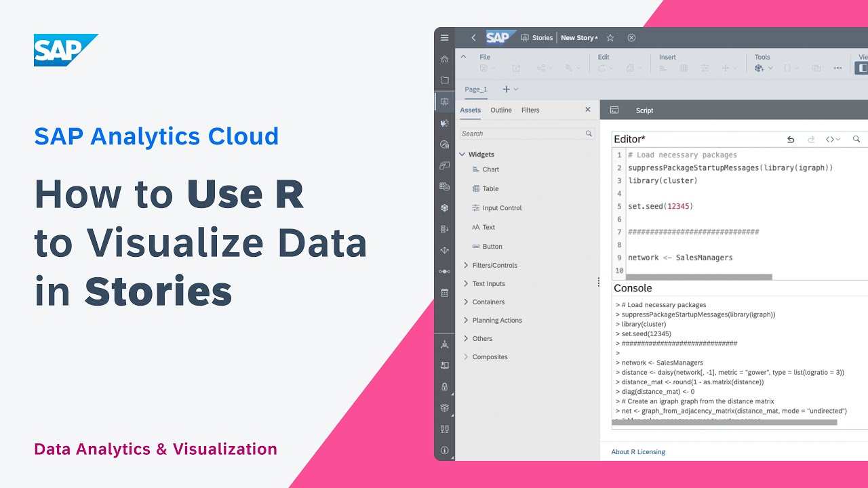This screenshot has width=868, height=488.
Task: Open the Info icon at sidebar bottom
Action: 444,450
